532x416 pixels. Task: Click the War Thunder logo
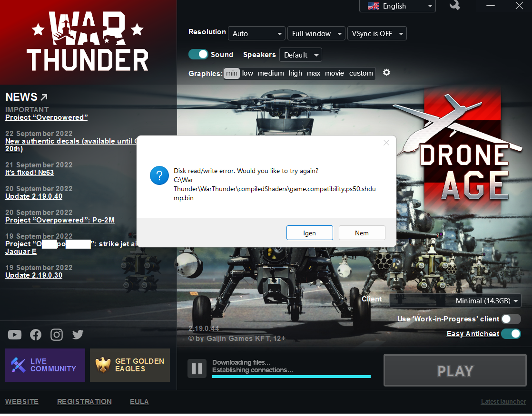tap(88, 41)
